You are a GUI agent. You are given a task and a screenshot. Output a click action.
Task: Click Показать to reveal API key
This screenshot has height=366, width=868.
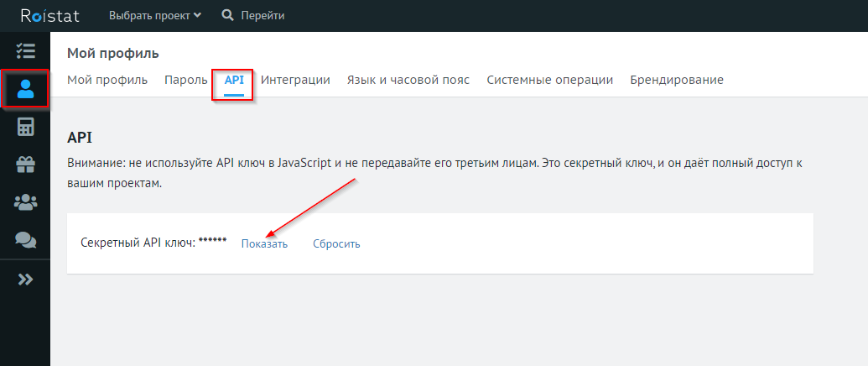pos(264,243)
